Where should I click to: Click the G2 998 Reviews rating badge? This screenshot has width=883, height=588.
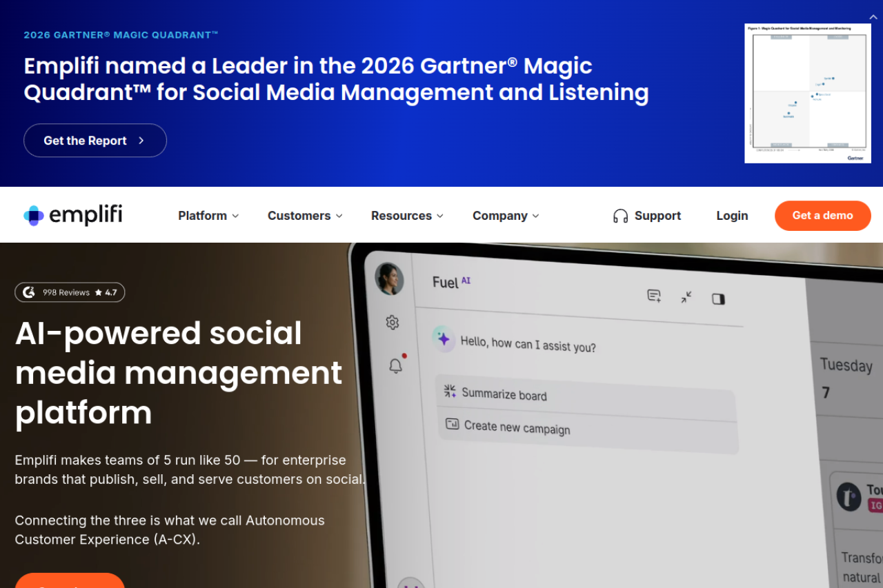(x=70, y=292)
